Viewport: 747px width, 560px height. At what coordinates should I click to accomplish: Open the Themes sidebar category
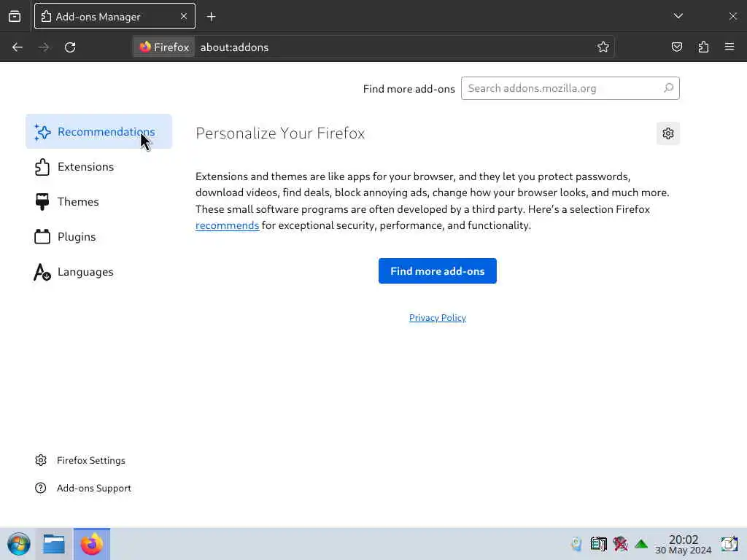coord(99,201)
